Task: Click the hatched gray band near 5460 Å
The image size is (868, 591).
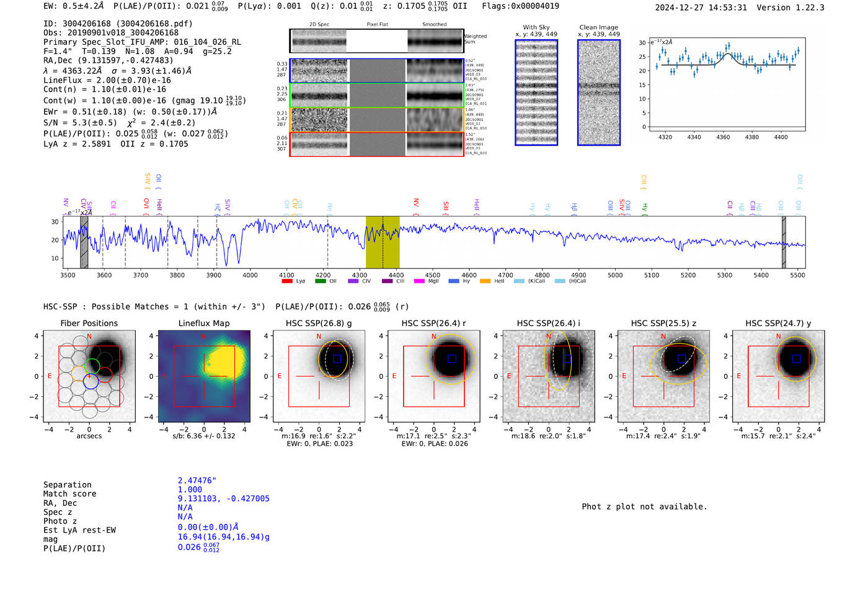Action: (x=784, y=242)
